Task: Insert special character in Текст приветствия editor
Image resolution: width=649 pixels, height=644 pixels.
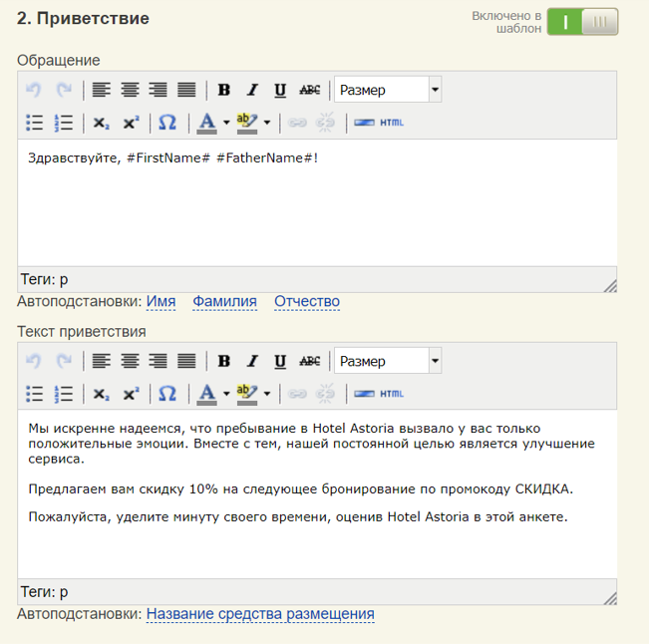Action: (x=167, y=394)
